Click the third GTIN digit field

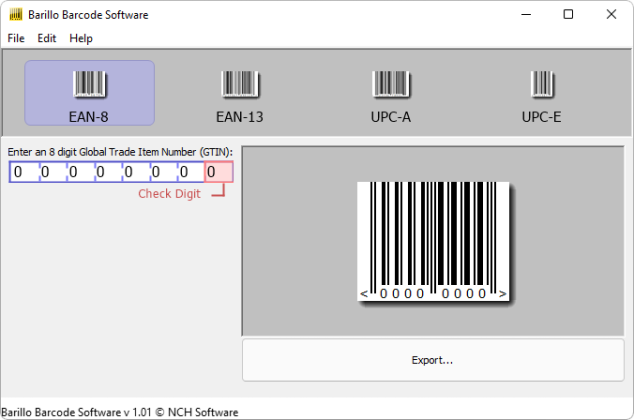pos(81,172)
